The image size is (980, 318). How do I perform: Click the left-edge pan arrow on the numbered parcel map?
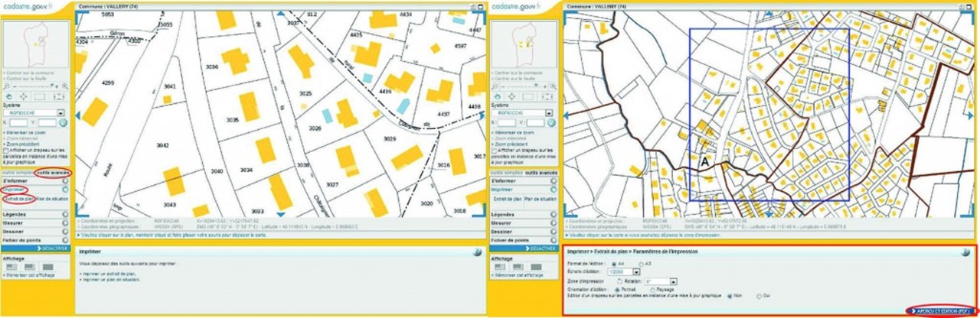point(77,115)
